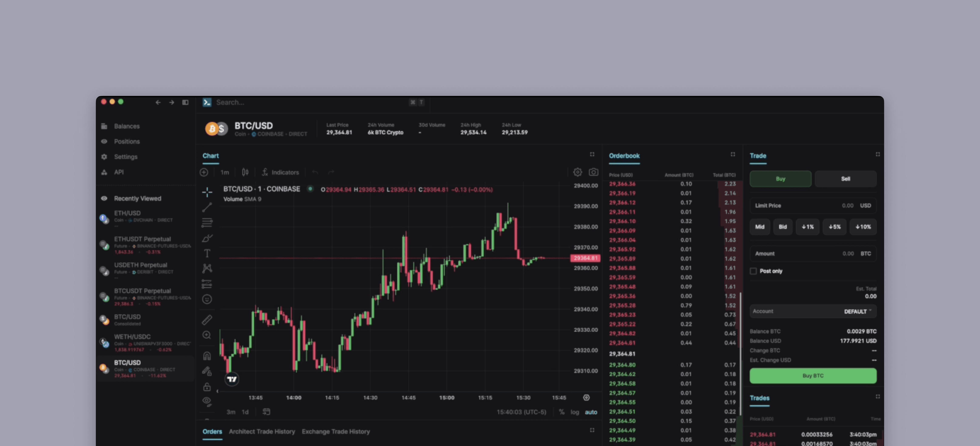The height and width of the screenshot is (446, 980).
Task: Open chart settings gear
Action: pos(577,172)
